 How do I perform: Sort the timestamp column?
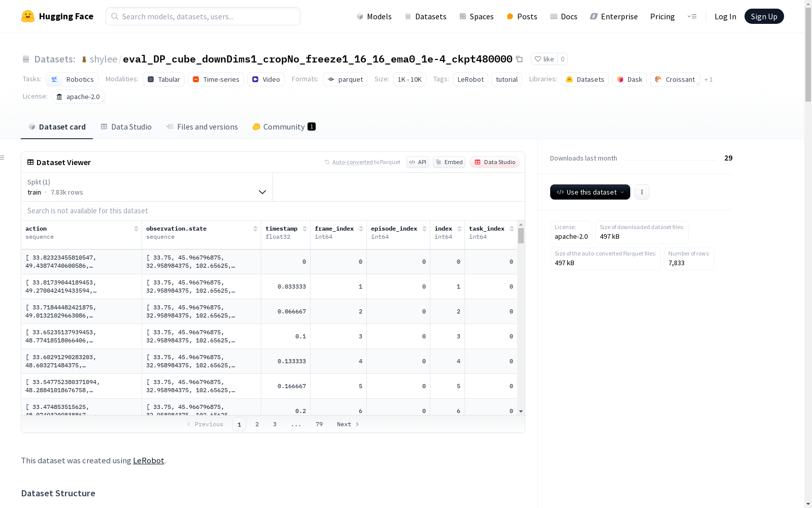pyautogui.click(x=304, y=229)
